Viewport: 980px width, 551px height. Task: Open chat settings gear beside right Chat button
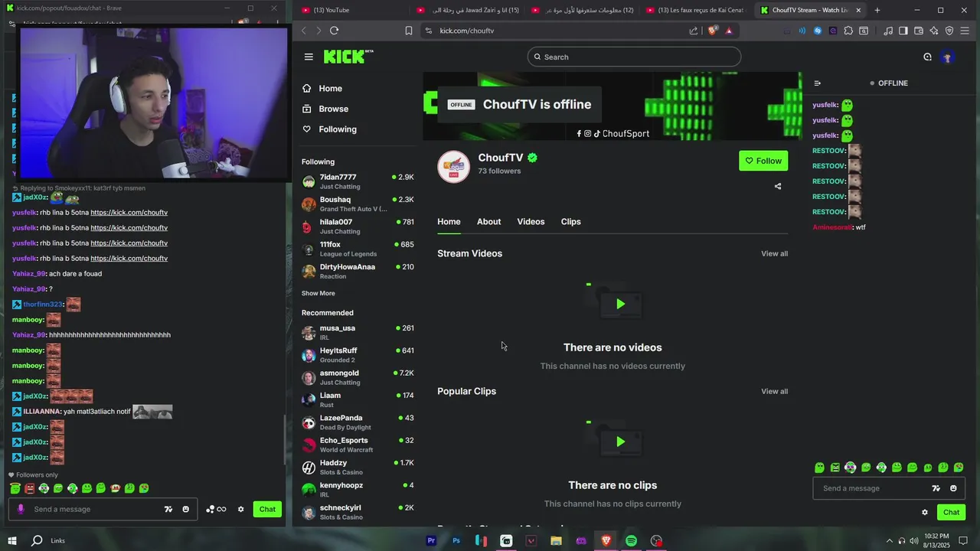tap(925, 513)
